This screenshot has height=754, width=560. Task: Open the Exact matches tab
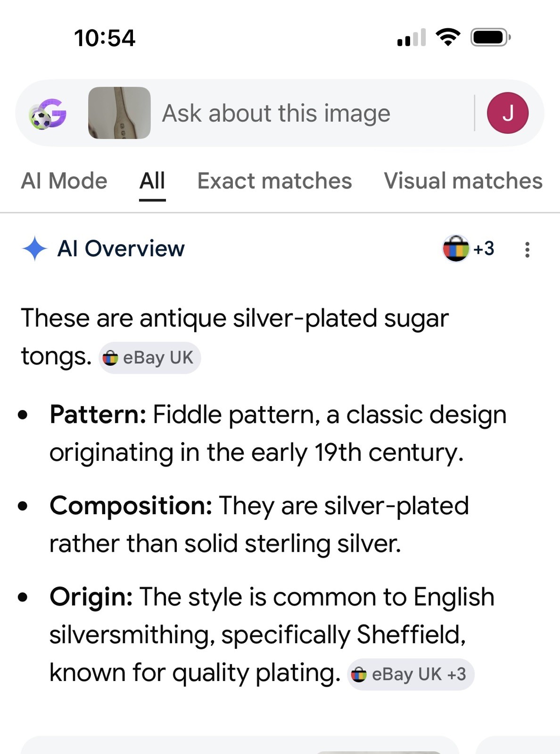click(274, 181)
